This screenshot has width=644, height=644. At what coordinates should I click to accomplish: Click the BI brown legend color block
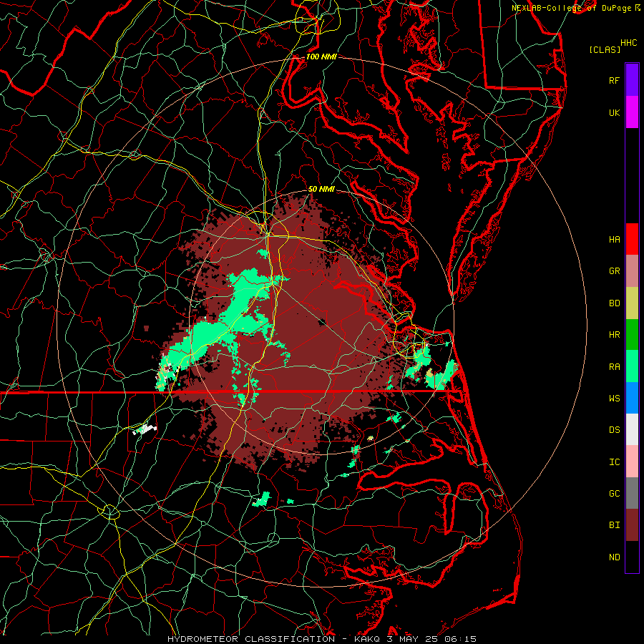(632, 525)
